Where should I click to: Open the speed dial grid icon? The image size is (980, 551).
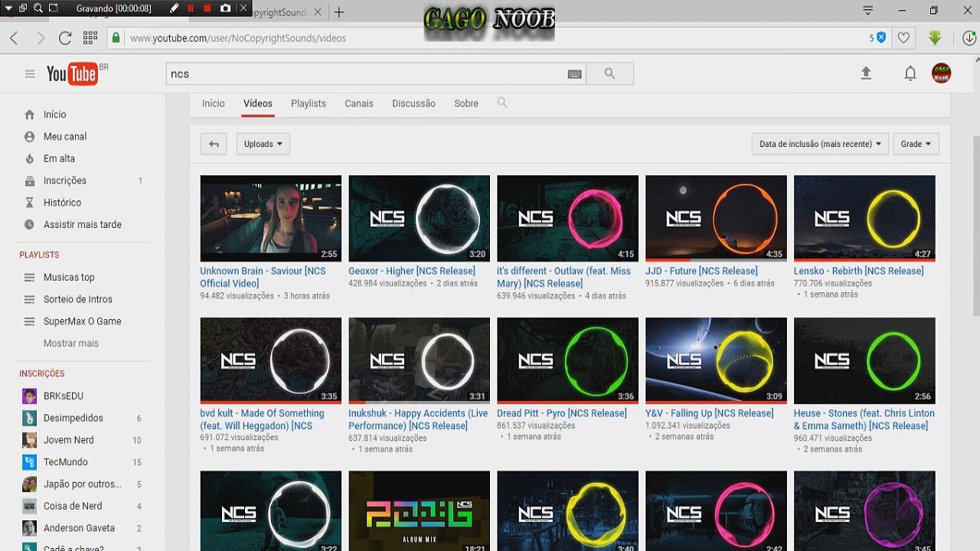90,37
